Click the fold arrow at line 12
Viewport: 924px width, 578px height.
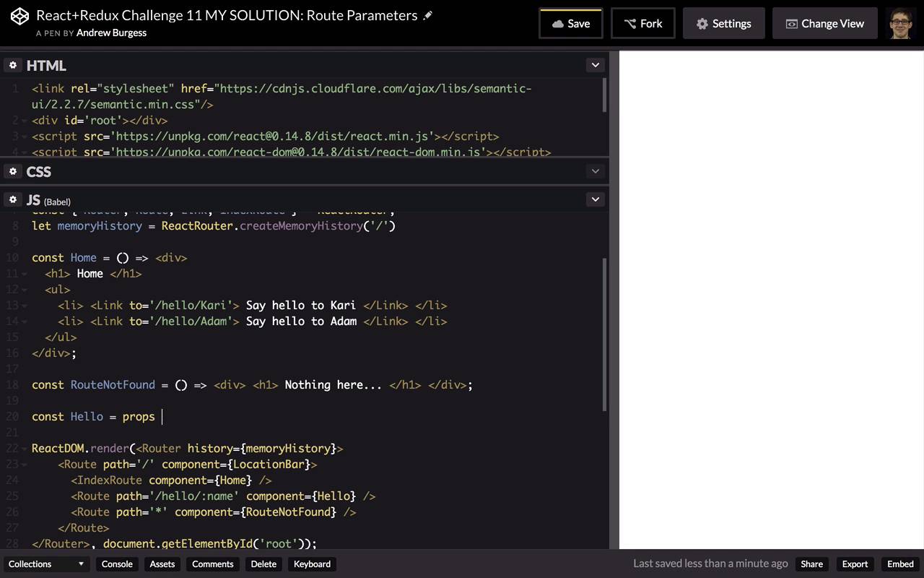click(26, 290)
